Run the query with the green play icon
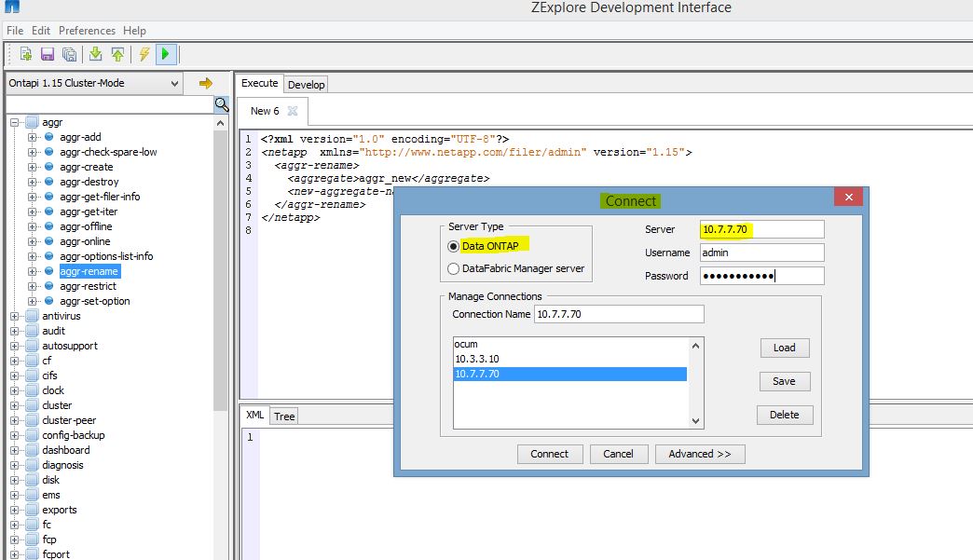The image size is (973, 560). pyautogui.click(x=166, y=54)
